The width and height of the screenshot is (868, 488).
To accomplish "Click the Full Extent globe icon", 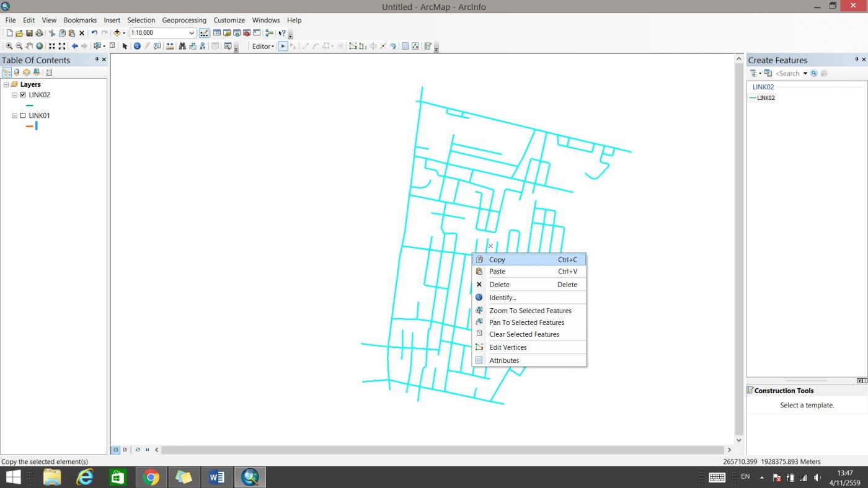I will pos(40,47).
